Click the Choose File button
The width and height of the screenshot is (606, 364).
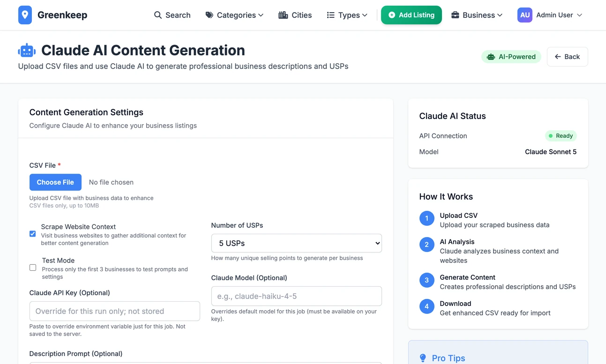tap(55, 182)
